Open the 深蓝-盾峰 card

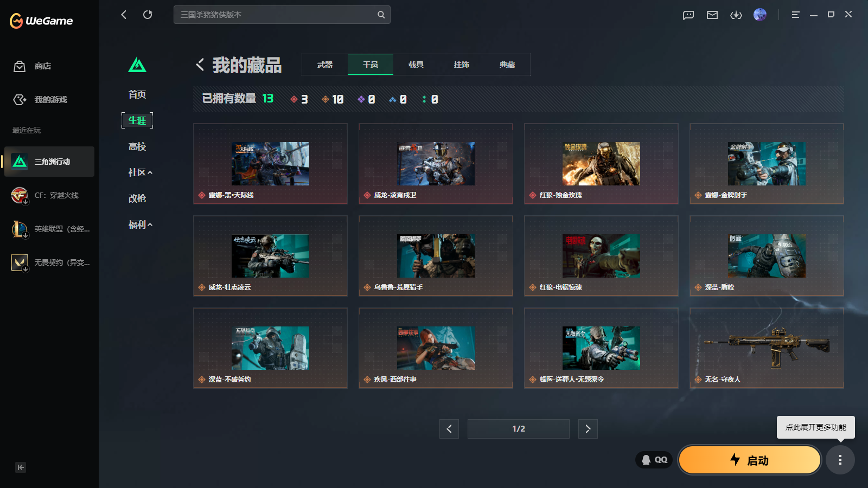[767, 256]
